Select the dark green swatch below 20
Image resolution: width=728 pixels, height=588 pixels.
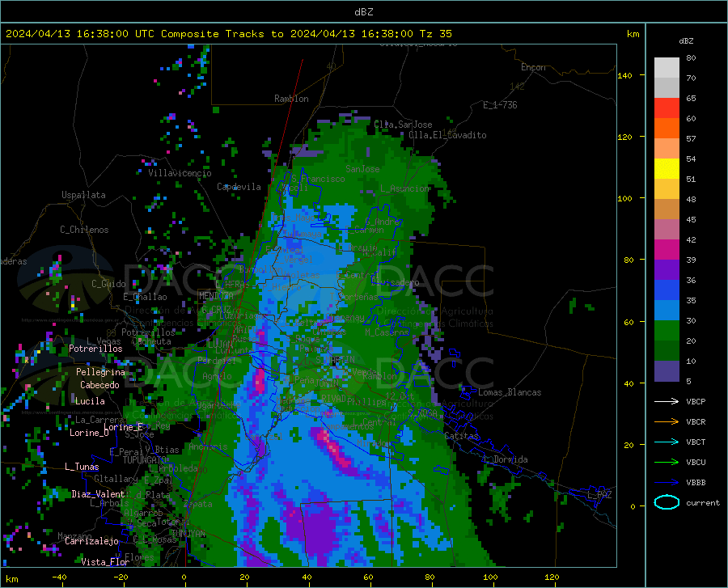(x=667, y=351)
